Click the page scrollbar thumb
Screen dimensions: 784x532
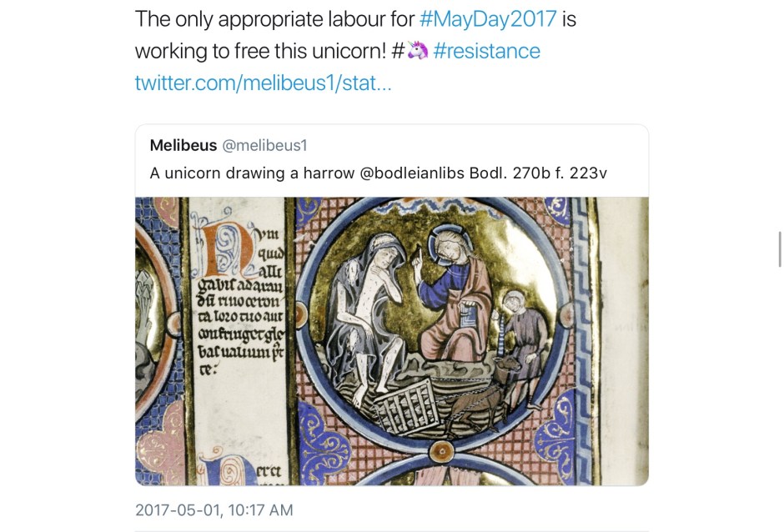point(779,250)
